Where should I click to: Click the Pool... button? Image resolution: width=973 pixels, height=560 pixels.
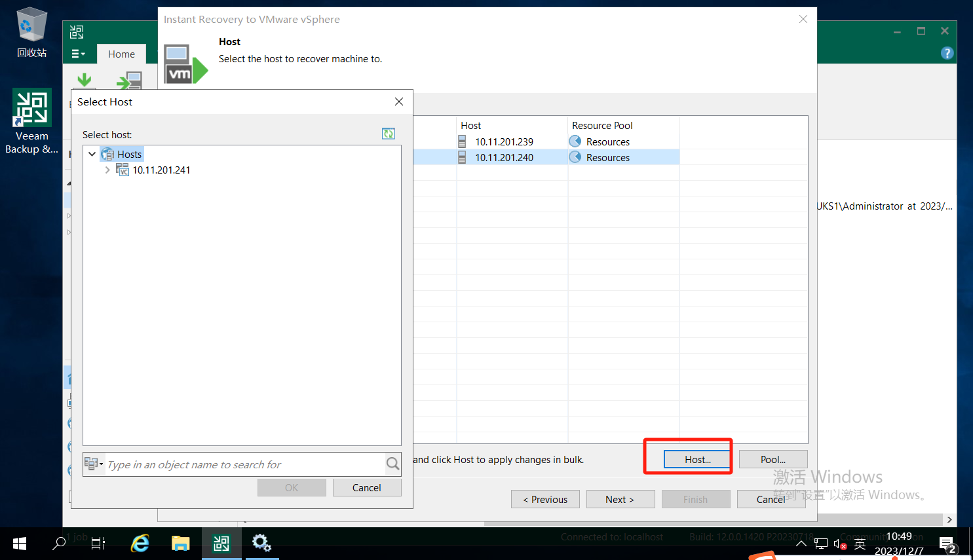pyautogui.click(x=773, y=459)
